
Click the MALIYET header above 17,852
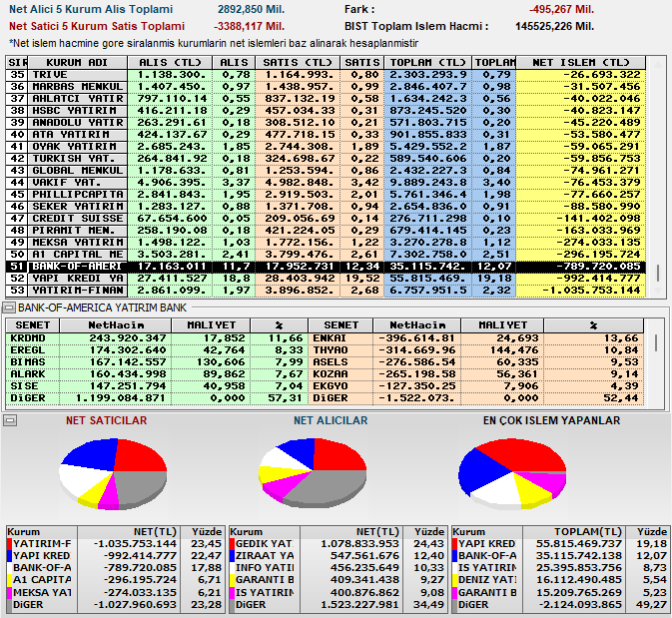(211, 325)
